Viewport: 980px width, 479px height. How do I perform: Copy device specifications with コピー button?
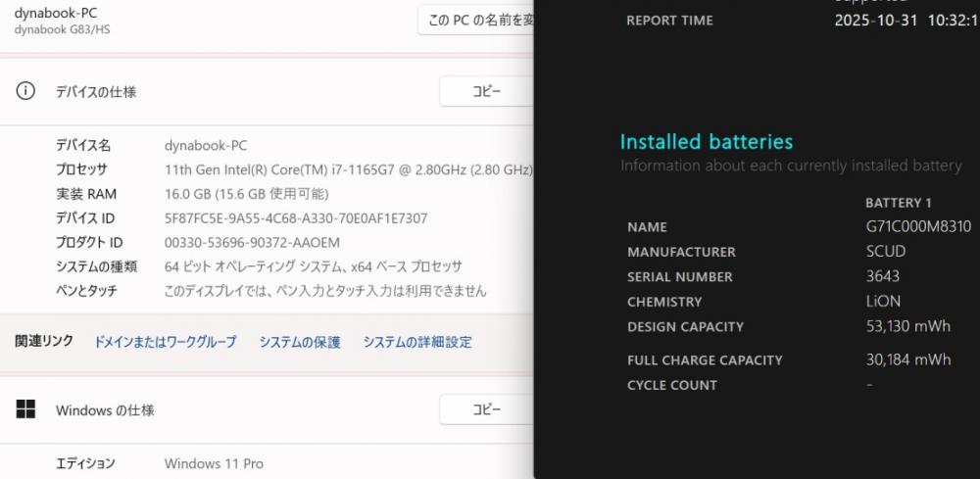486,91
